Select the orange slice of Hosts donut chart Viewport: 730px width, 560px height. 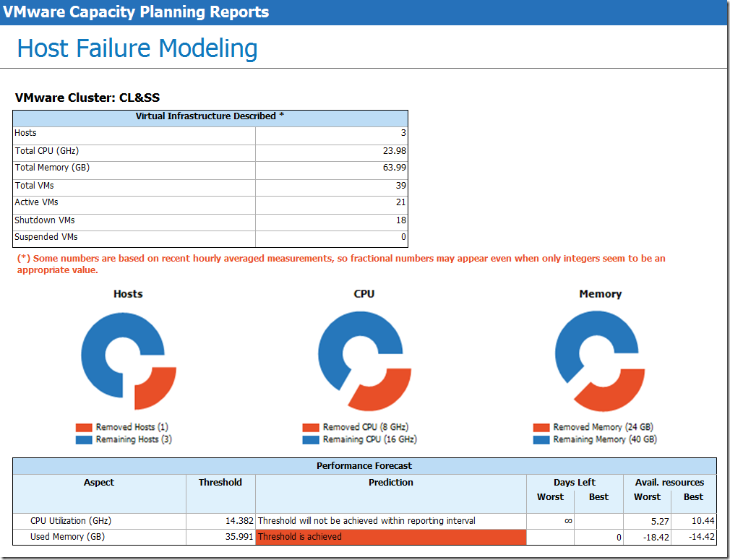pyautogui.click(x=157, y=389)
